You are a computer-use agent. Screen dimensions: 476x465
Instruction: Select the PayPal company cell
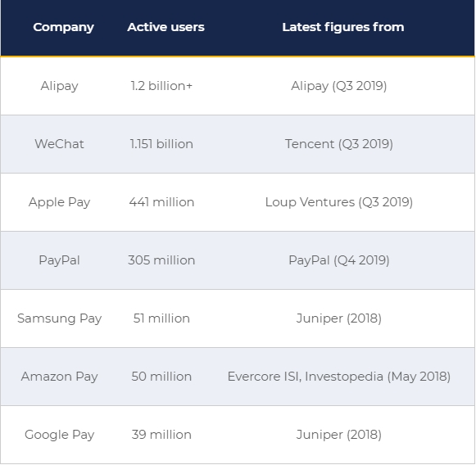(60, 260)
